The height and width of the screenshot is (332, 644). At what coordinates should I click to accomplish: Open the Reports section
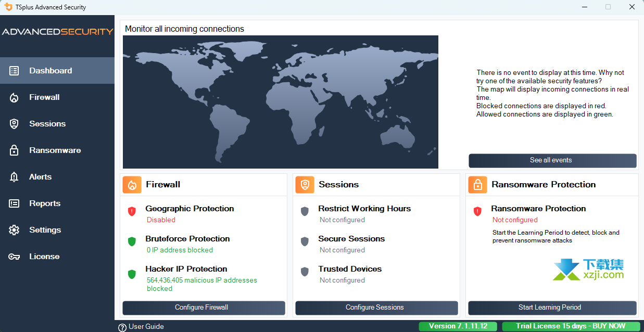[x=57, y=203]
